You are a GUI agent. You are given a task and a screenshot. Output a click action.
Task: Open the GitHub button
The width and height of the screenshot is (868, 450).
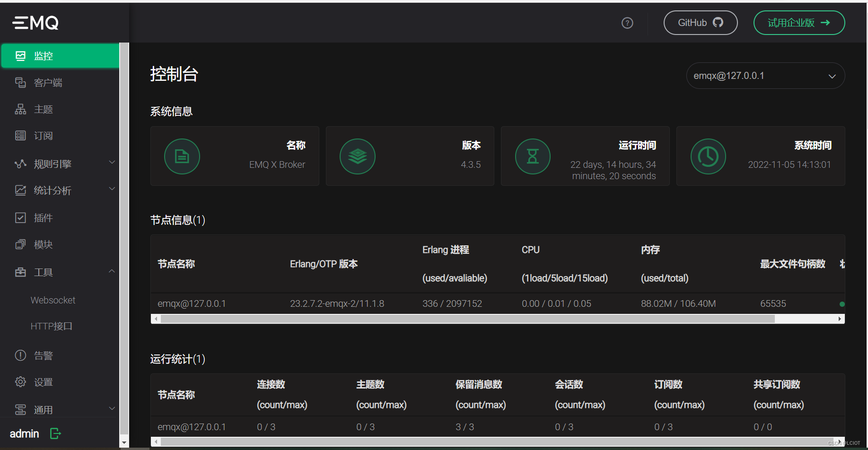tap(701, 23)
